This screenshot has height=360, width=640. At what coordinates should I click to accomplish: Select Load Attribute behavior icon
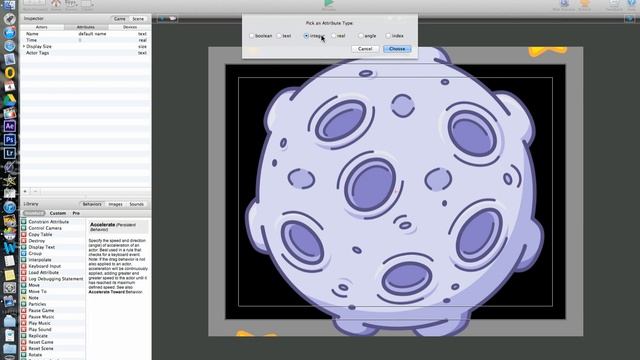[x=24, y=272]
